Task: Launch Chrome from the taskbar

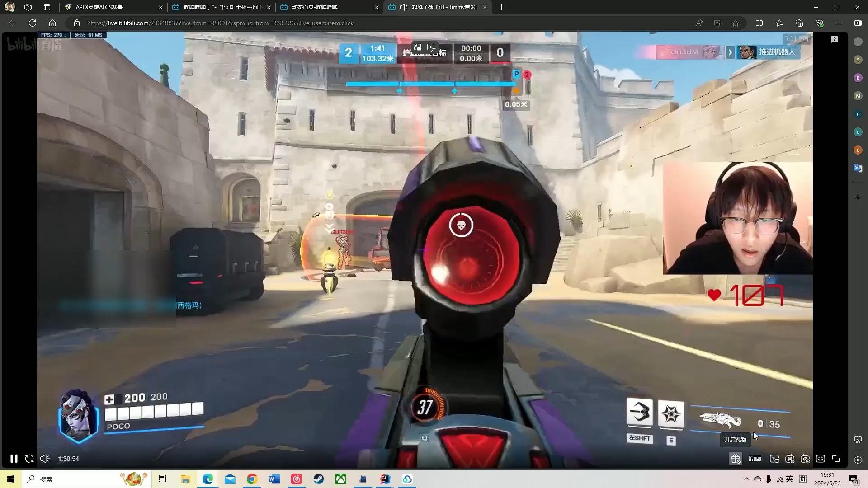Action: 252,479
